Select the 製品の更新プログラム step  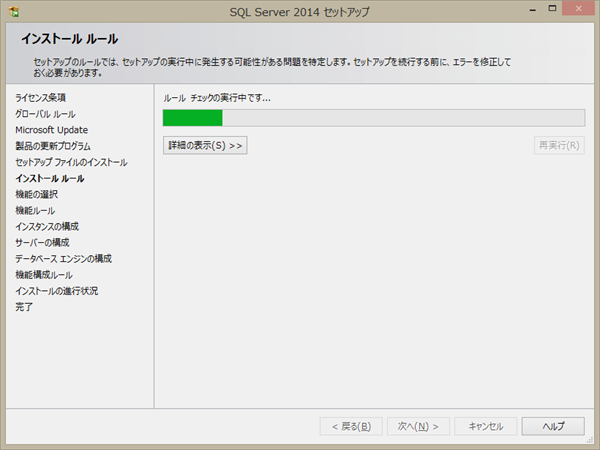click(x=53, y=146)
